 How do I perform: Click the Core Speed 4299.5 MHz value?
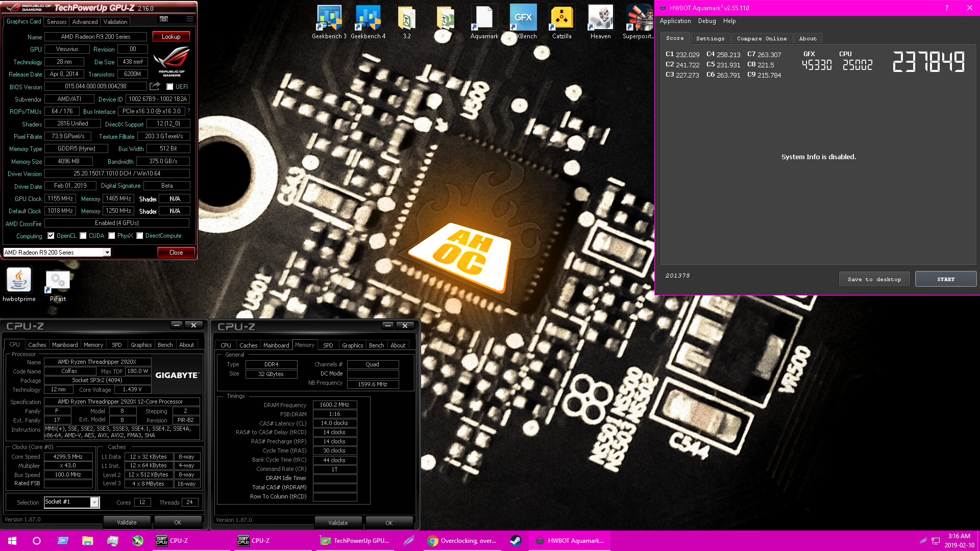[68, 457]
